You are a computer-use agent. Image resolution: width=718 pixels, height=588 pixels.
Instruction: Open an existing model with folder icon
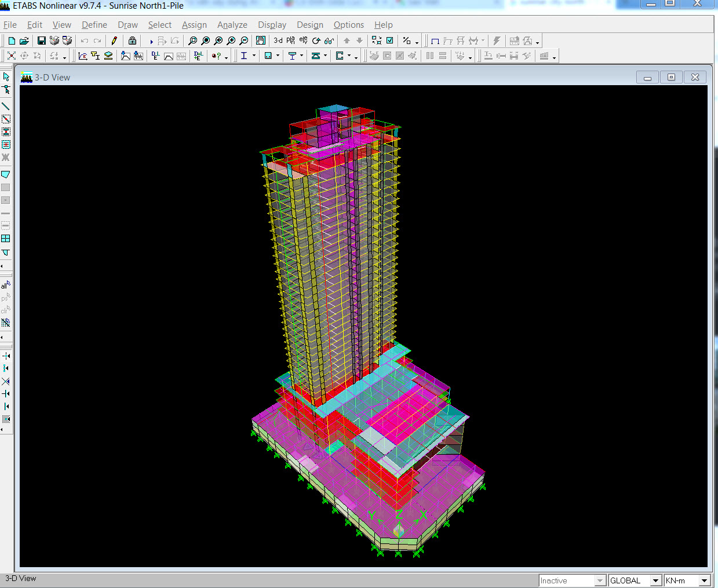(x=24, y=41)
